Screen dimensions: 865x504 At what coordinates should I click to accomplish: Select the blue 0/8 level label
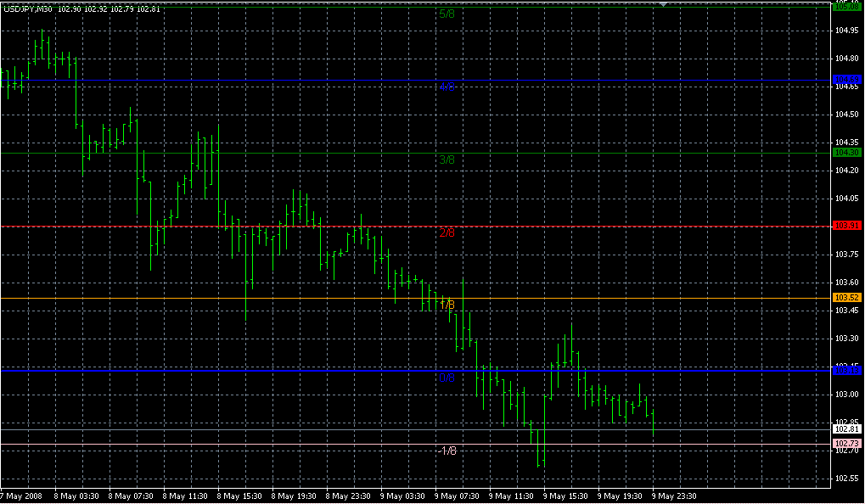[447, 378]
